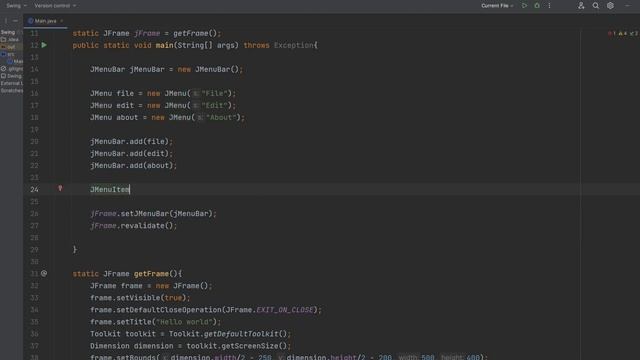Click the "Hello world" title string on line 35
Screen dimensions: 640x360
(184, 322)
